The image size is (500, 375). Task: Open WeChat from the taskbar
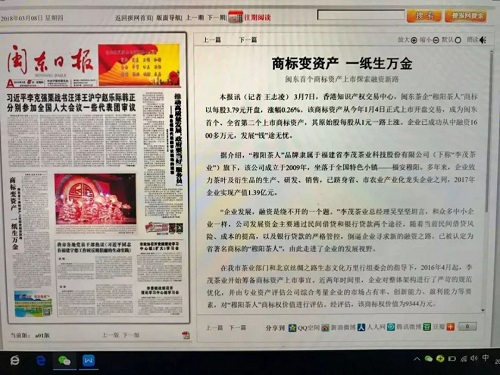pyautogui.click(x=64, y=361)
